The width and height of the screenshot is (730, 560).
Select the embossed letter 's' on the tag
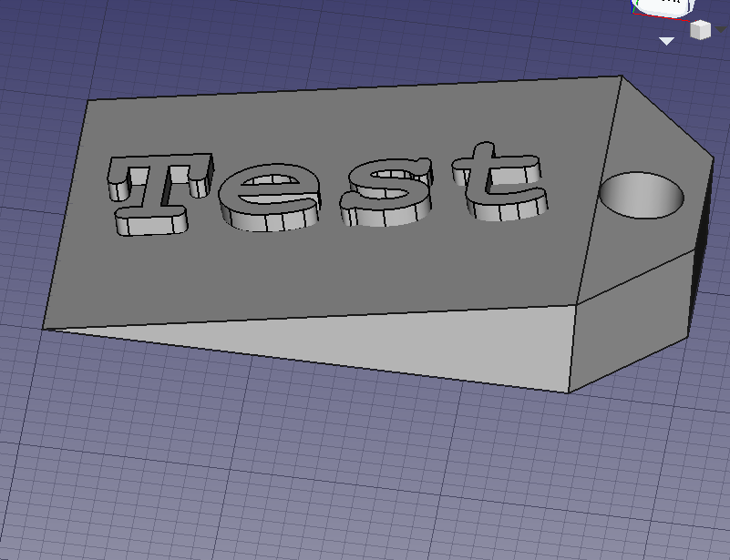coord(386,191)
